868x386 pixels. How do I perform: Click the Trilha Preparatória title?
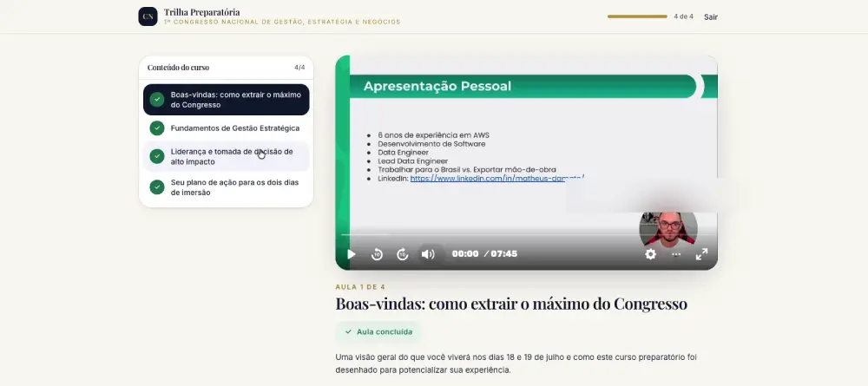pos(201,12)
